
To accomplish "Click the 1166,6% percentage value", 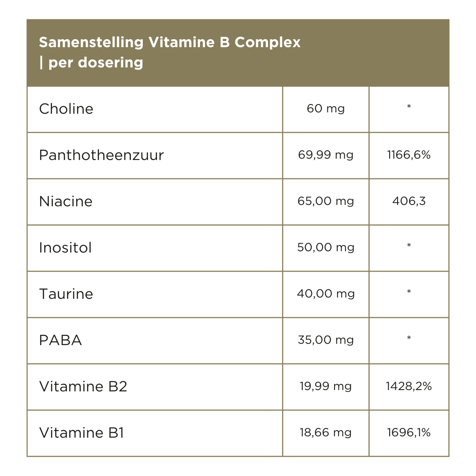I will pyautogui.click(x=409, y=155).
